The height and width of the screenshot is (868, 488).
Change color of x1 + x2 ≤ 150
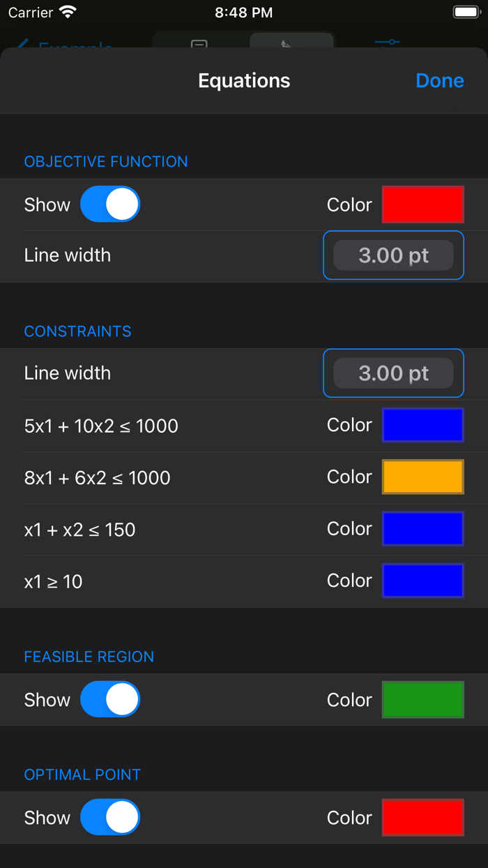tap(422, 529)
